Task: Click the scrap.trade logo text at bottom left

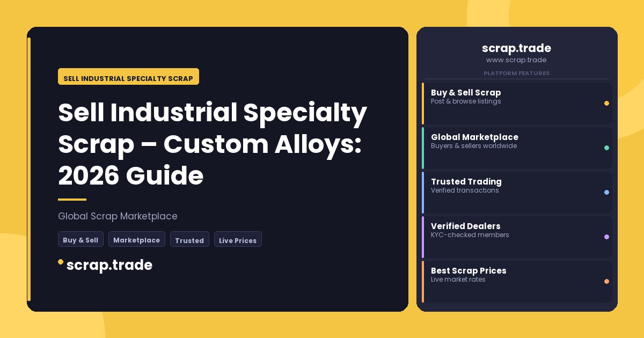Action: pyautogui.click(x=109, y=265)
